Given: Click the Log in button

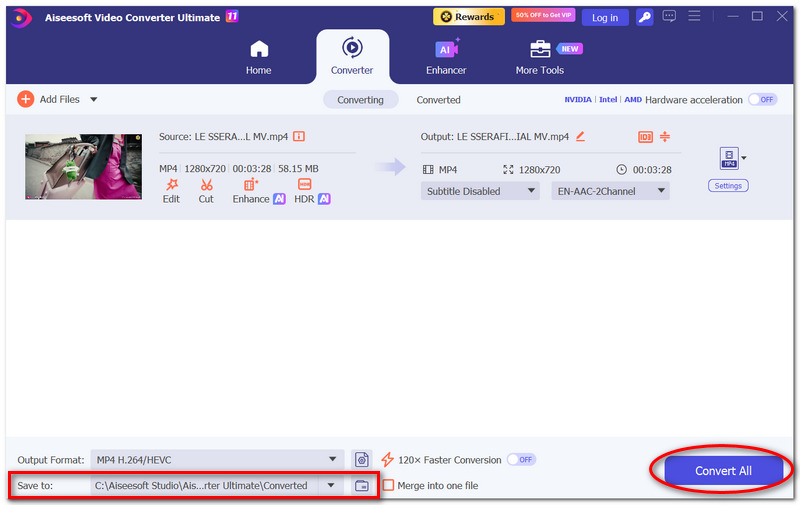Looking at the screenshot, I should (x=605, y=18).
